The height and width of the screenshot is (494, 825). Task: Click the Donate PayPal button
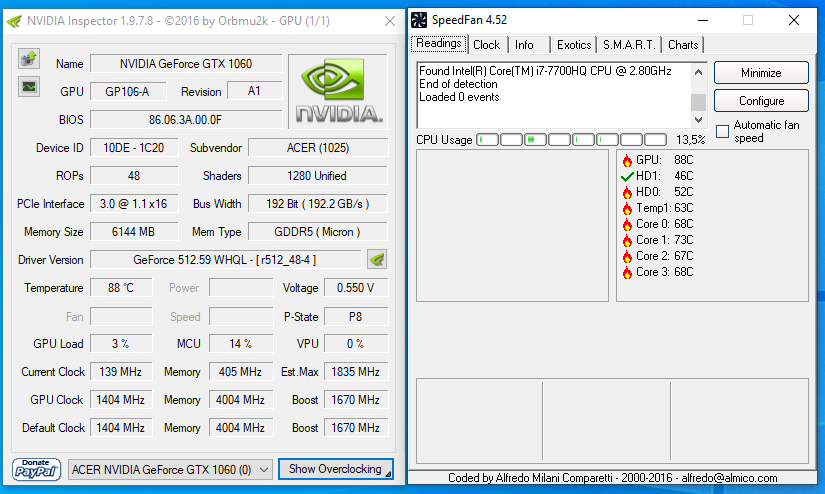(x=36, y=469)
